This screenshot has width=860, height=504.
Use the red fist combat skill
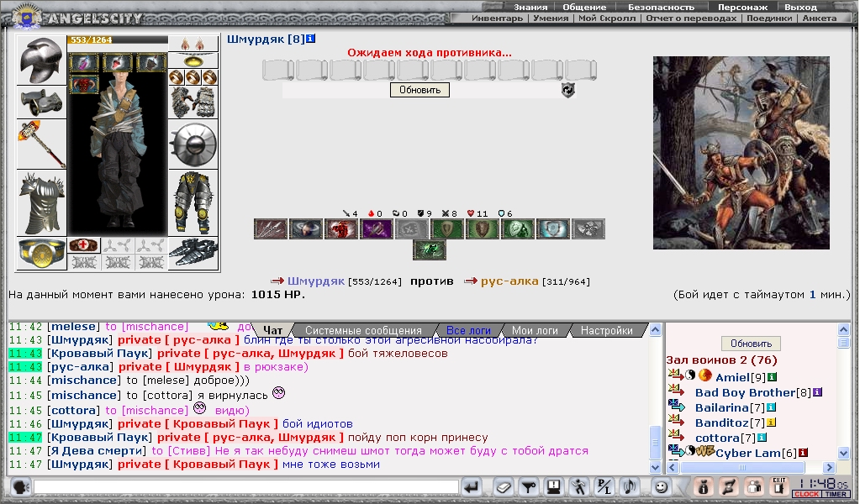340,229
